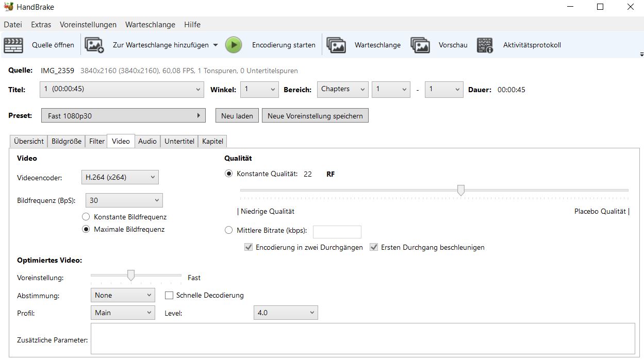
Task: Open the Datei menu
Action: click(13, 25)
